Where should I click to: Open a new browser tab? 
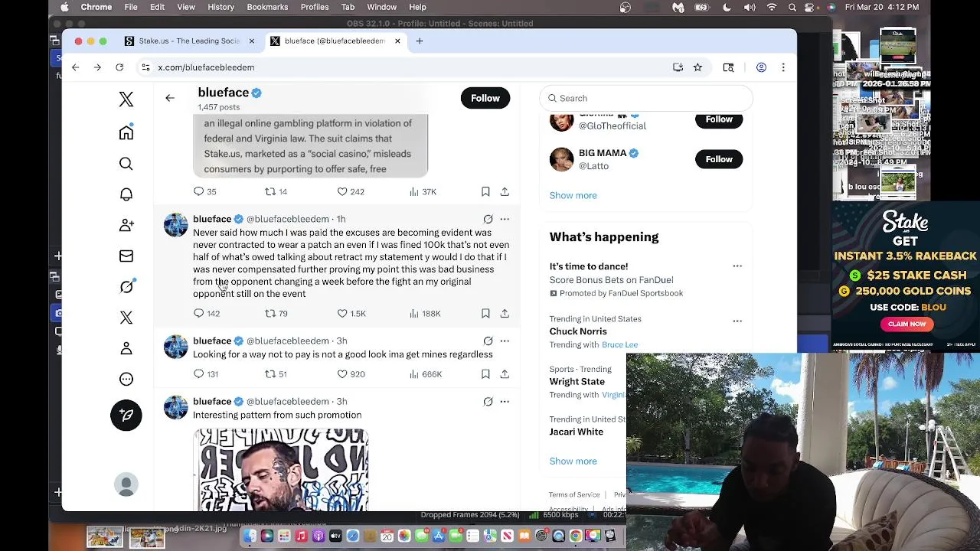[x=420, y=41]
